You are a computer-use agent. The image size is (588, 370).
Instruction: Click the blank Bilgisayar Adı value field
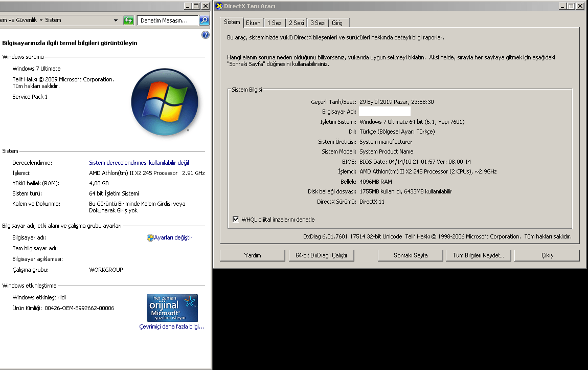coord(385,112)
